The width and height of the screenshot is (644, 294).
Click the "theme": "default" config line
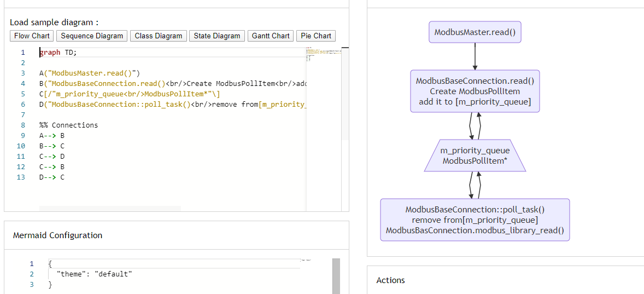tap(95, 274)
